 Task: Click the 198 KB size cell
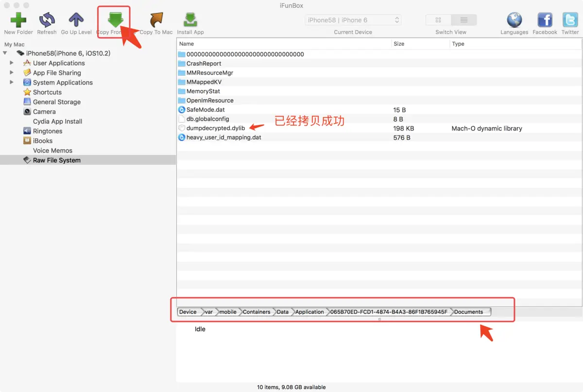[403, 129]
